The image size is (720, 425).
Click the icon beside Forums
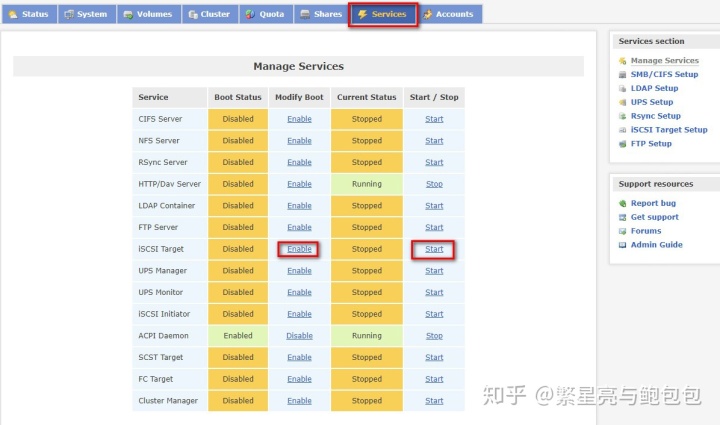pyautogui.click(x=623, y=231)
